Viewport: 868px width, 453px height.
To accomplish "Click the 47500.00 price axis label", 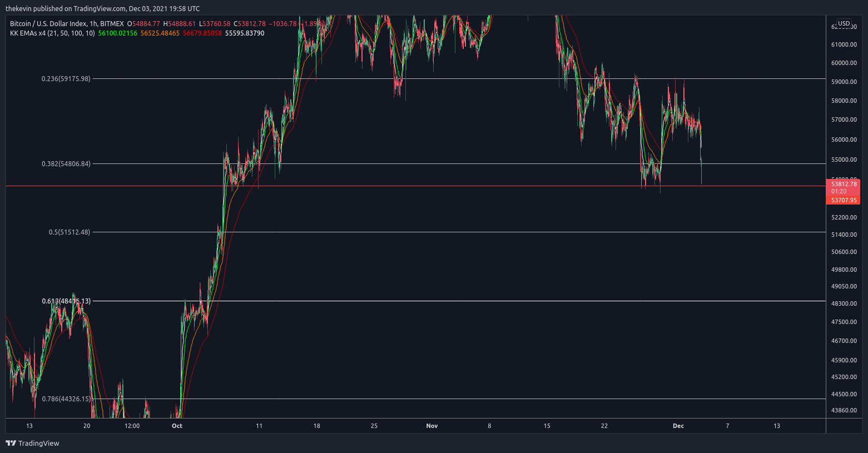I will (x=844, y=322).
